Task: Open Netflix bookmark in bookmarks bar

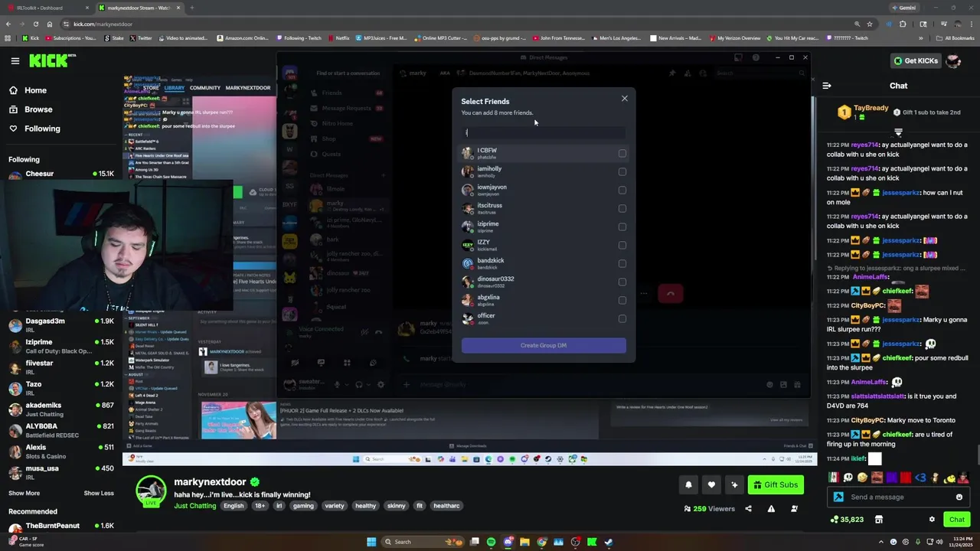Action: tap(338, 37)
